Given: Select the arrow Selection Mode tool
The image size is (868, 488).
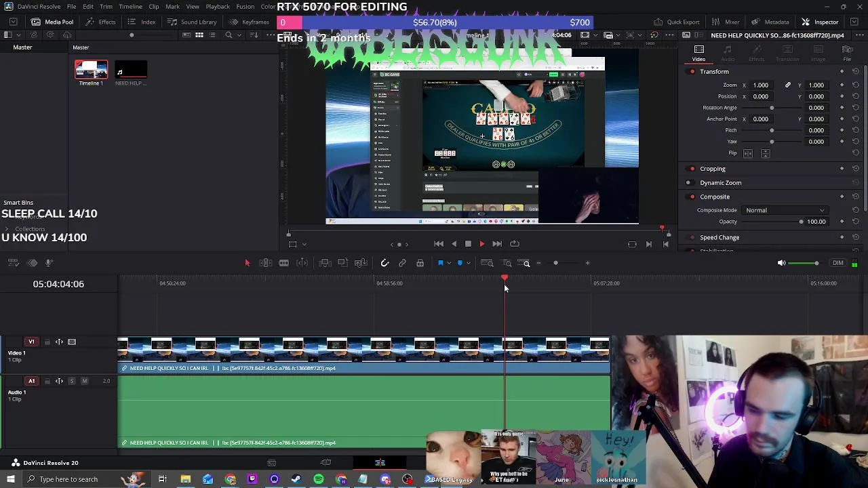Looking at the screenshot, I should [x=248, y=263].
